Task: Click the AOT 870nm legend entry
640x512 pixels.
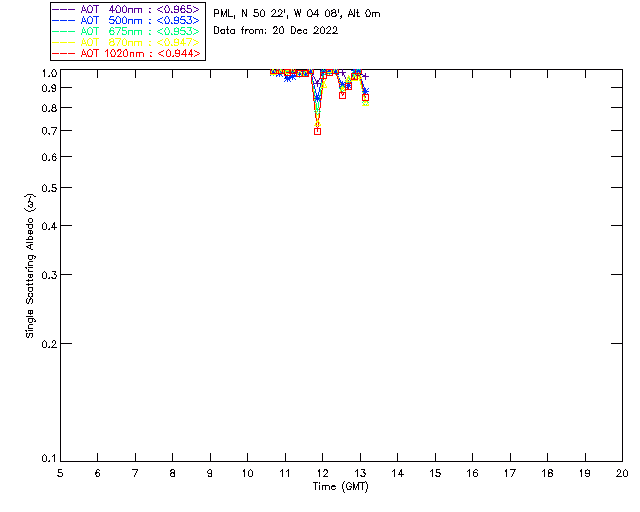Action: click(126, 42)
